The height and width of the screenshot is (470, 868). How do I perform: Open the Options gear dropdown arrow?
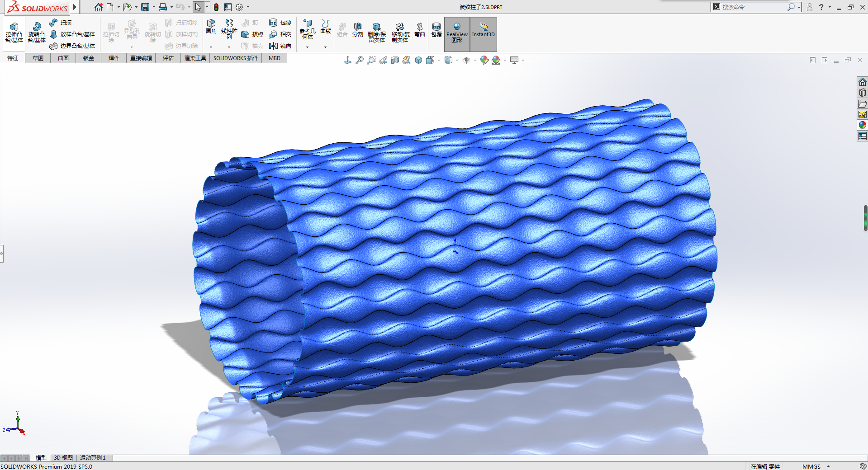pos(248,7)
